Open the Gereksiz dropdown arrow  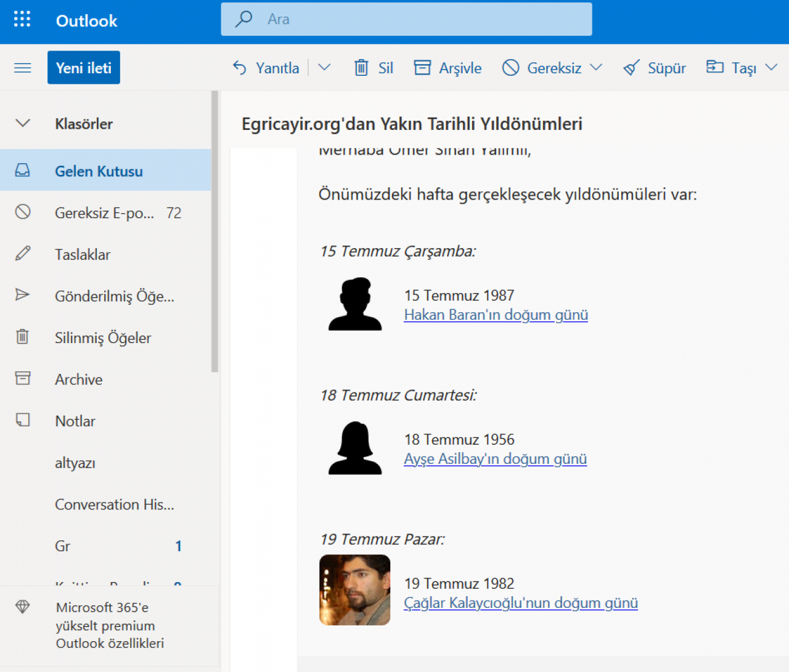596,68
